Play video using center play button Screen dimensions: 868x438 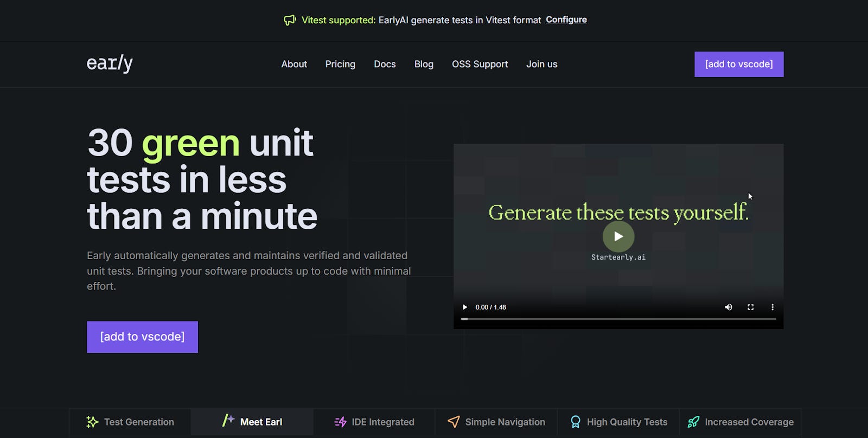[x=618, y=236]
